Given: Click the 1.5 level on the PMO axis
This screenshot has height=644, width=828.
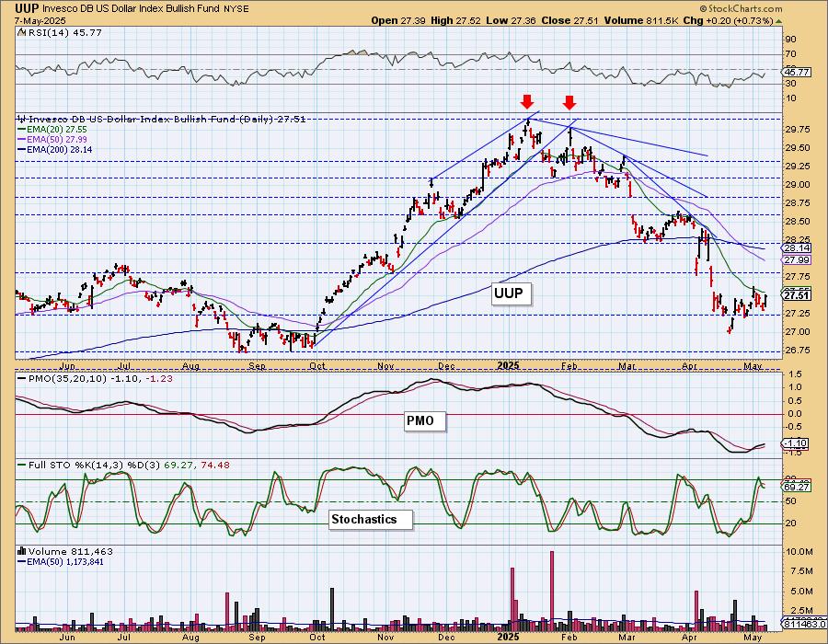Looking at the screenshot, I should 794,374.
